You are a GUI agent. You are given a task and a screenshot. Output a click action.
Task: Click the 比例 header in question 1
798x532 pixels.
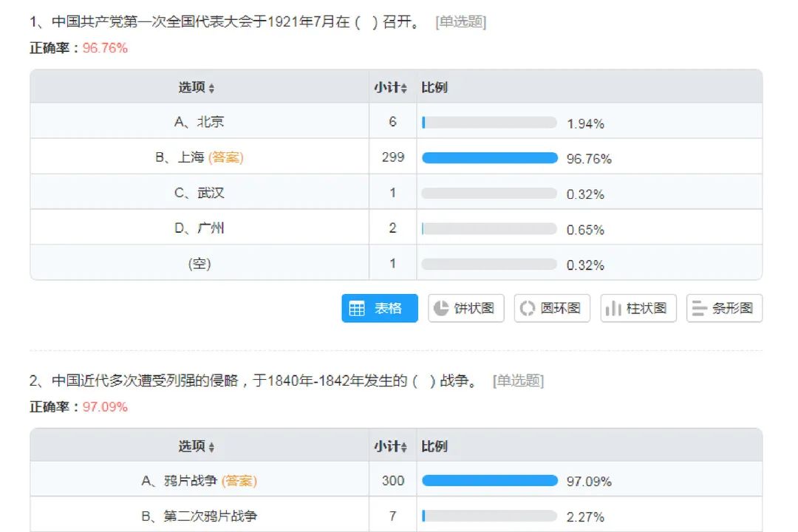(x=434, y=88)
